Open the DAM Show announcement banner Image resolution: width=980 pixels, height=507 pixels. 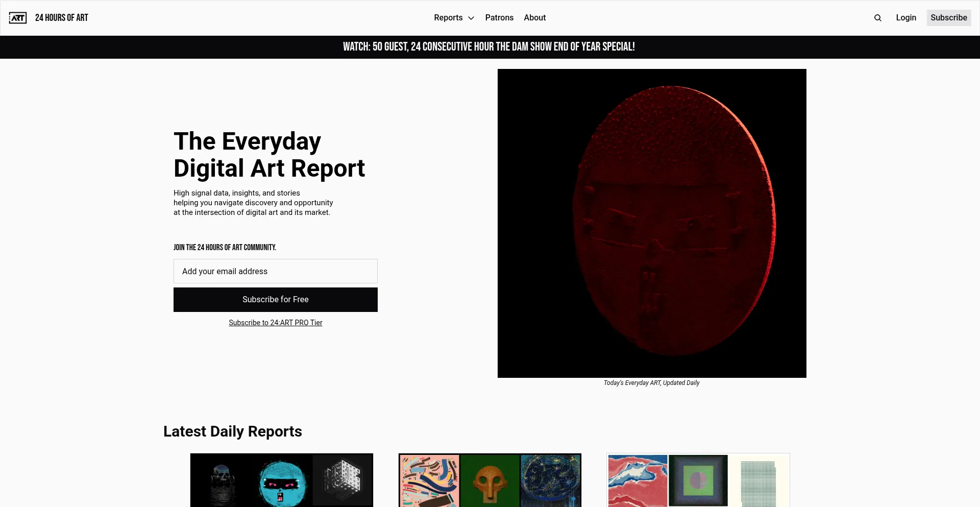pyautogui.click(x=489, y=47)
